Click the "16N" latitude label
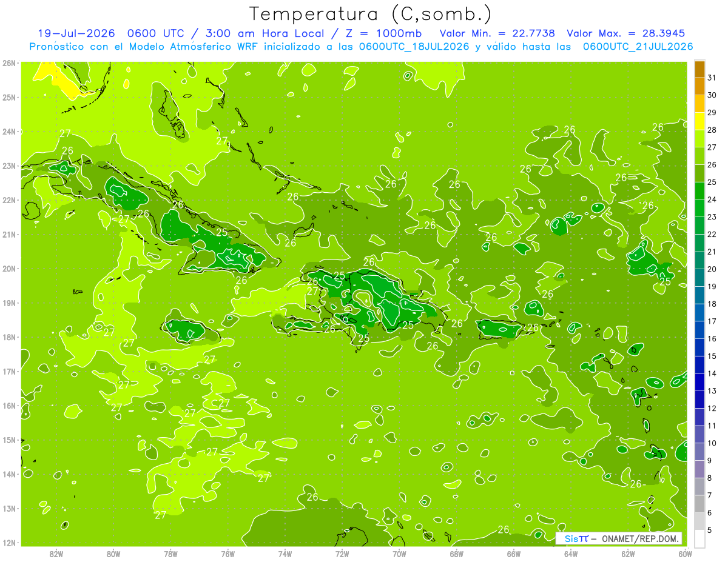Screen dimensions: 728x562 [x=8, y=406]
